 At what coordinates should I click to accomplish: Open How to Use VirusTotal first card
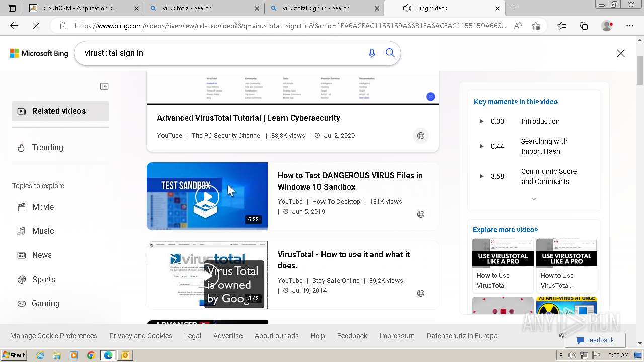click(503, 265)
